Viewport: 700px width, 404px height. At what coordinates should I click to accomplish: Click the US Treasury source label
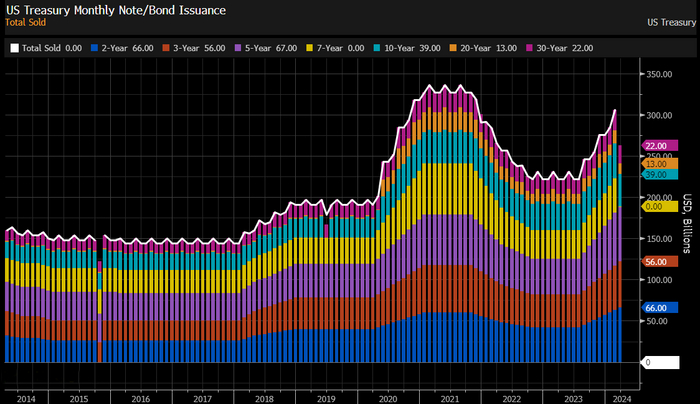click(x=668, y=22)
